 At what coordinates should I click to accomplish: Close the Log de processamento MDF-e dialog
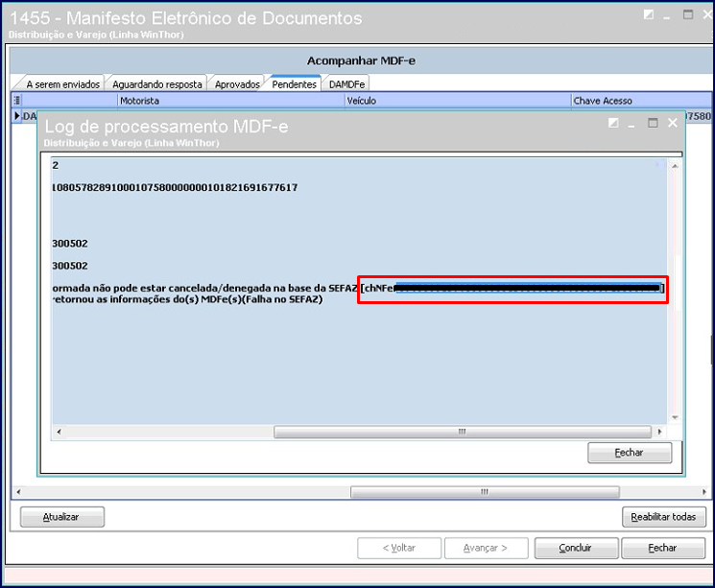click(673, 123)
